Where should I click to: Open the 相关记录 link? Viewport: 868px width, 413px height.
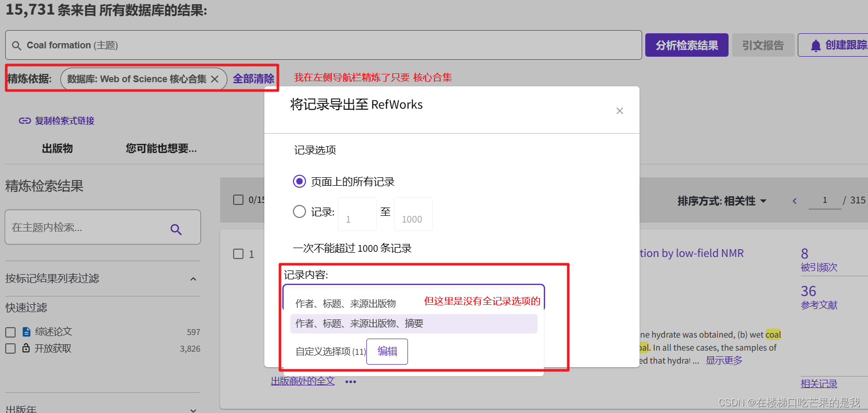click(819, 383)
